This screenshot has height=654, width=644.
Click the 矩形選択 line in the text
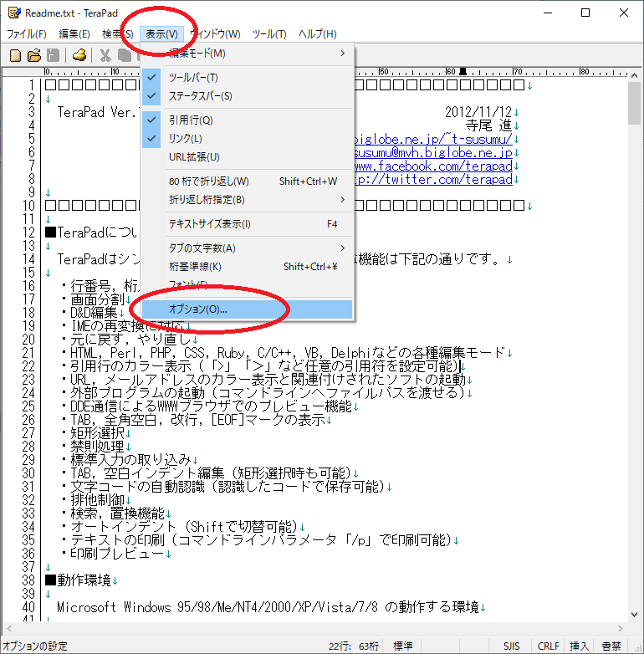[x=97, y=433]
